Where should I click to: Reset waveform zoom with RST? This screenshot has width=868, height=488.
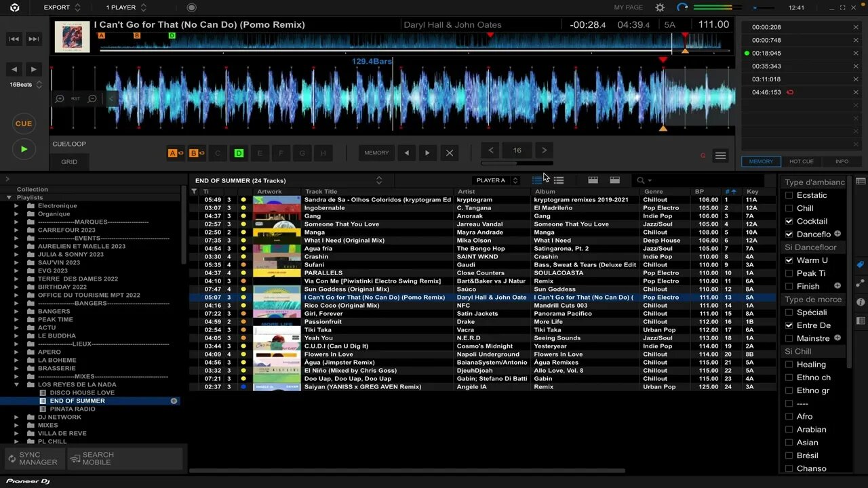(75, 99)
